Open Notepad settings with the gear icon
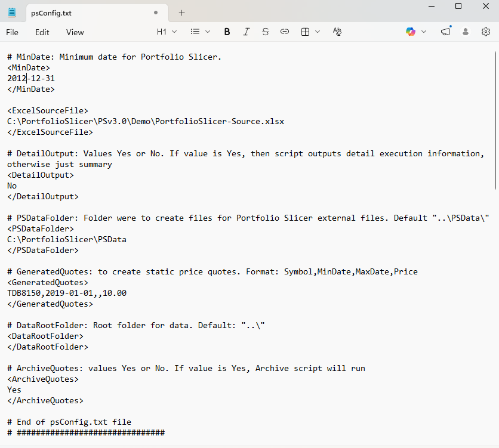 click(x=485, y=32)
